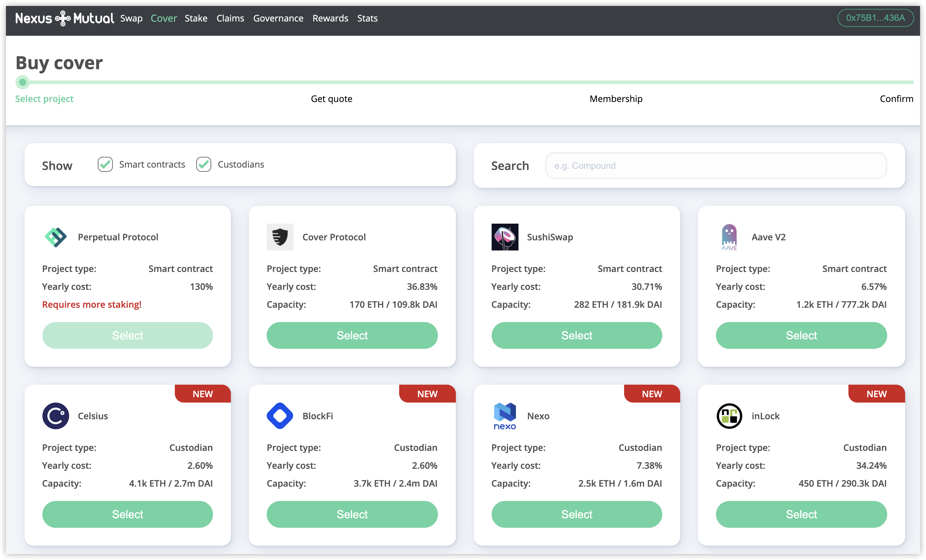Click capacity 4.1k ETH / 2.7m DAI
Viewport: 926px width, 560px height.
[x=171, y=483]
